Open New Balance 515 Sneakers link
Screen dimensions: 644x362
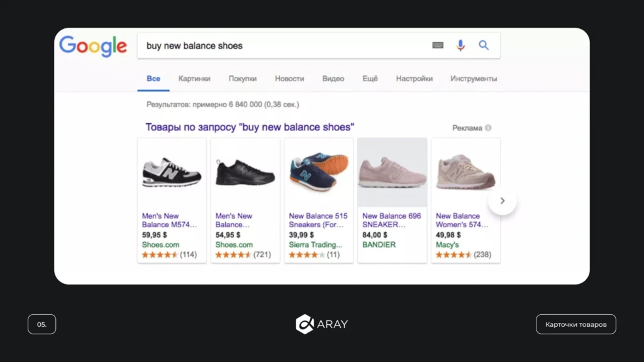click(x=318, y=220)
